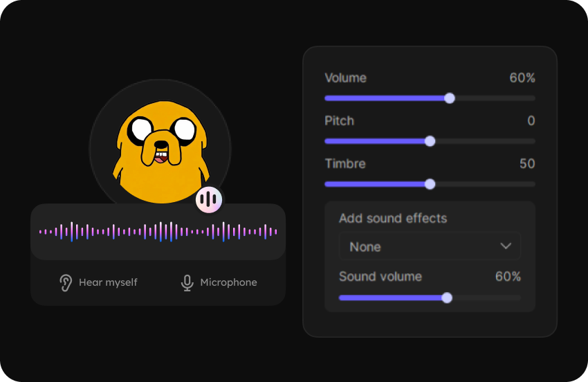The image size is (588, 382).
Task: Click the Volume 60% value
Action: pyautogui.click(x=522, y=78)
